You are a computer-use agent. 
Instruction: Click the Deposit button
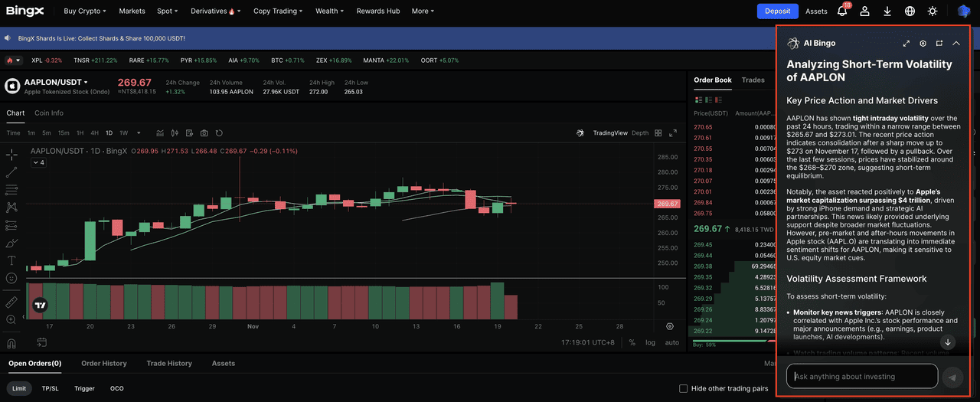[x=777, y=11]
